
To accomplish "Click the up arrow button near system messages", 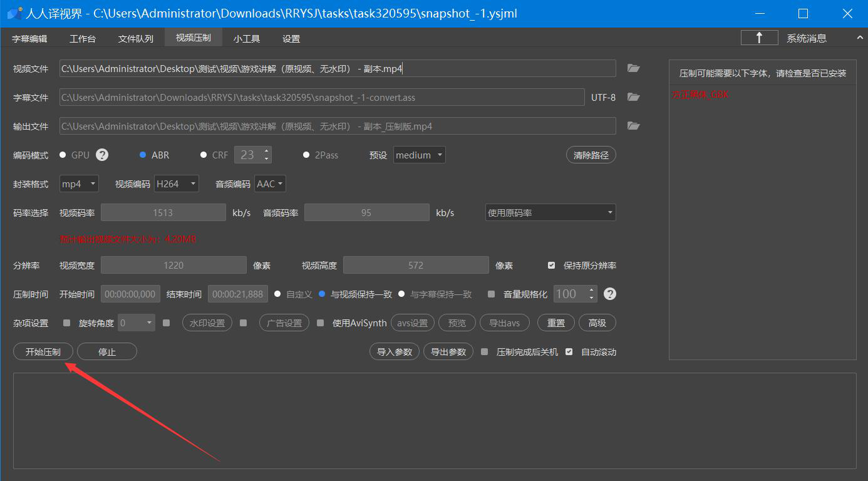I will point(759,38).
